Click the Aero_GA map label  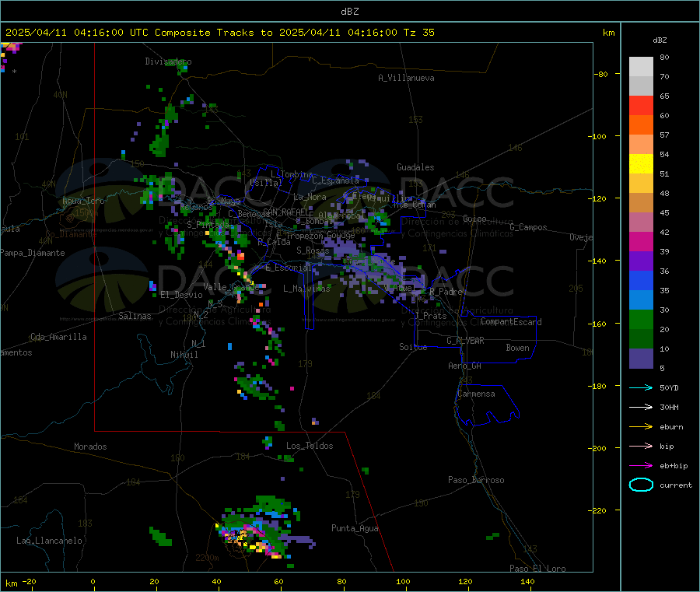click(x=465, y=366)
